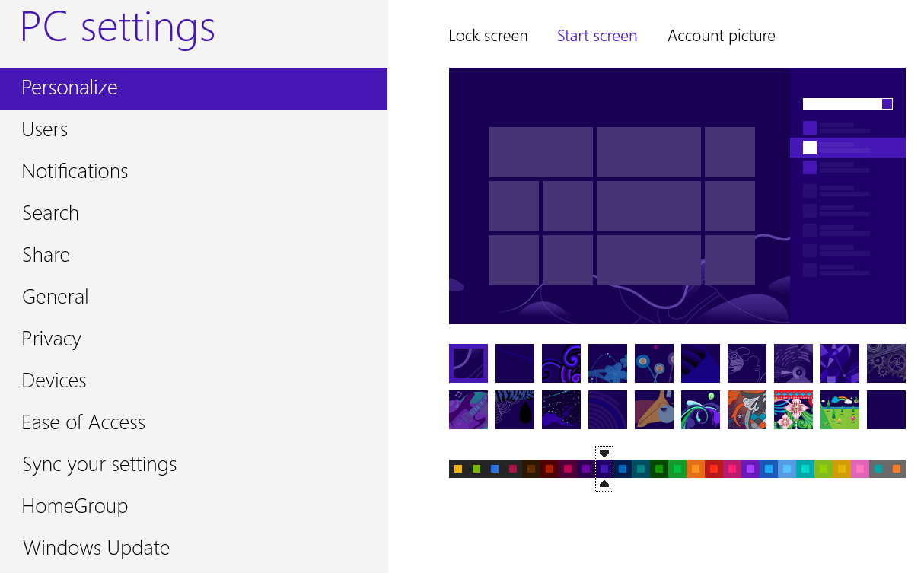This screenshot has height=573, width=924.
Task: Set the light sky blue color swatch
Action: pos(787,469)
